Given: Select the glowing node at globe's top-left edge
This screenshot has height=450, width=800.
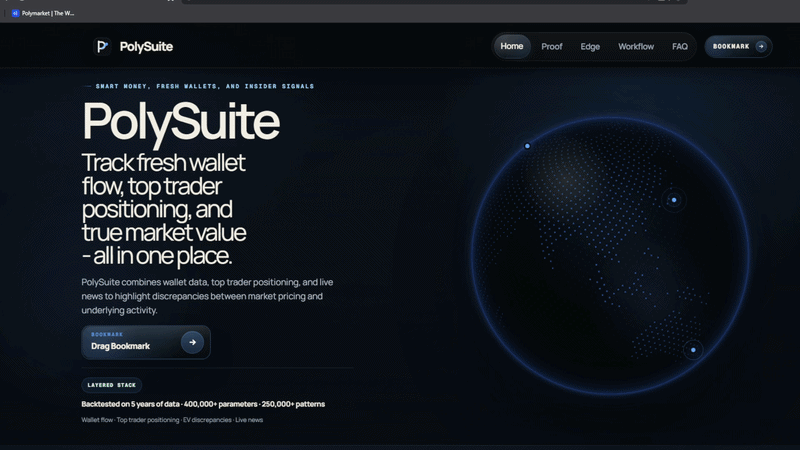Looking at the screenshot, I should click(x=528, y=146).
